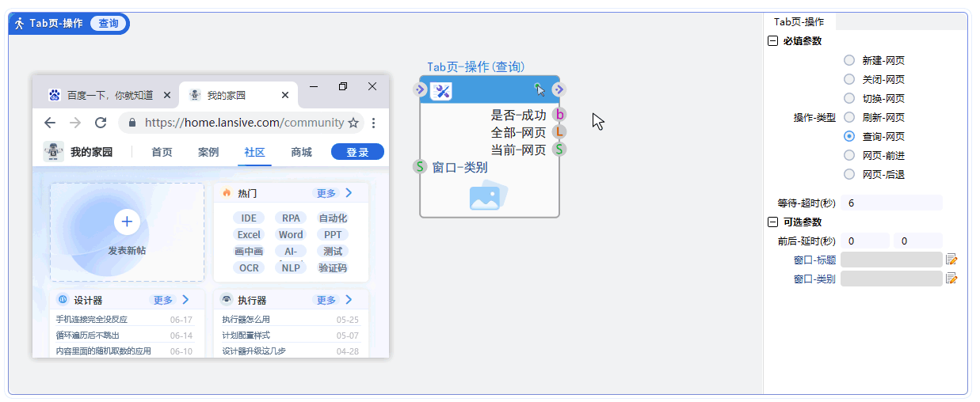Click the 窗口-类别 input field in panel

coord(892,279)
